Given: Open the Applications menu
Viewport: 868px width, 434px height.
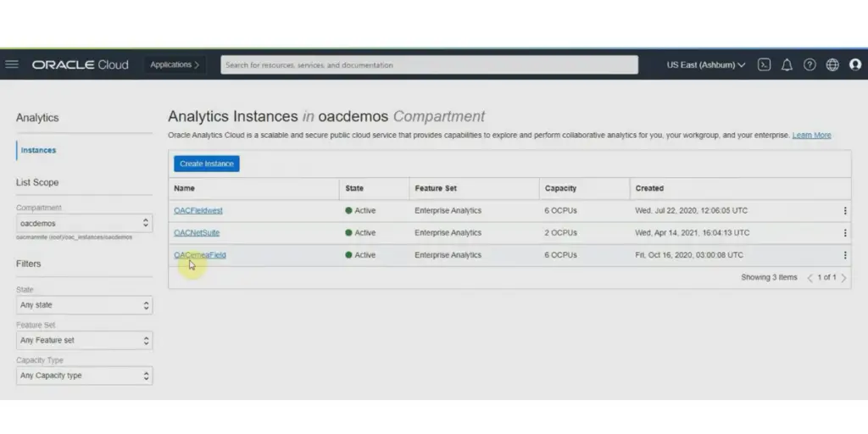Looking at the screenshot, I should click(175, 64).
